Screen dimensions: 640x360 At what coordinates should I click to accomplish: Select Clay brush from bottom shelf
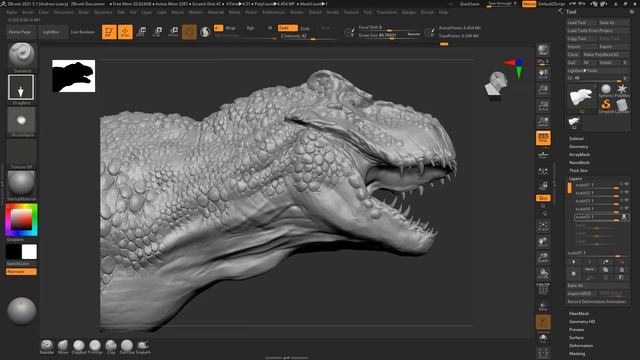pos(111,347)
